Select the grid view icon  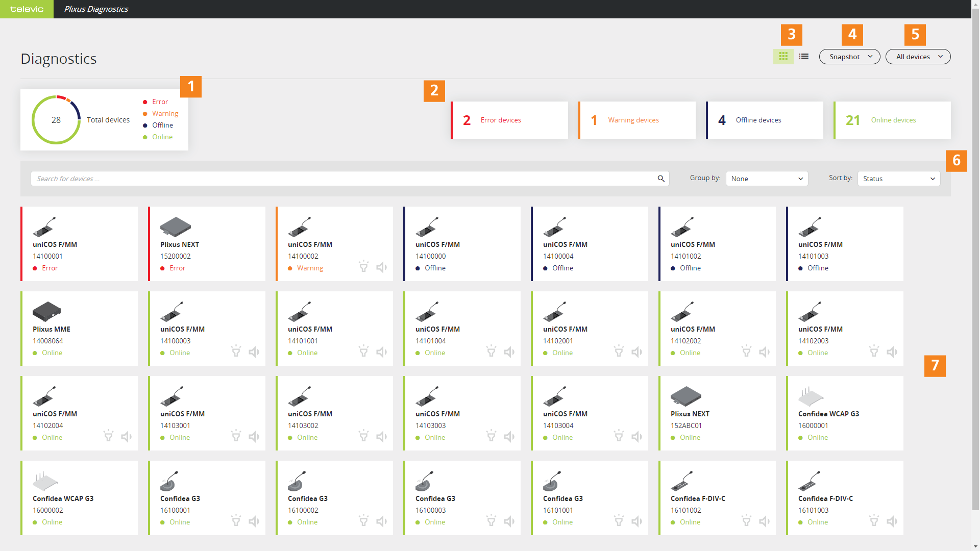coord(783,57)
